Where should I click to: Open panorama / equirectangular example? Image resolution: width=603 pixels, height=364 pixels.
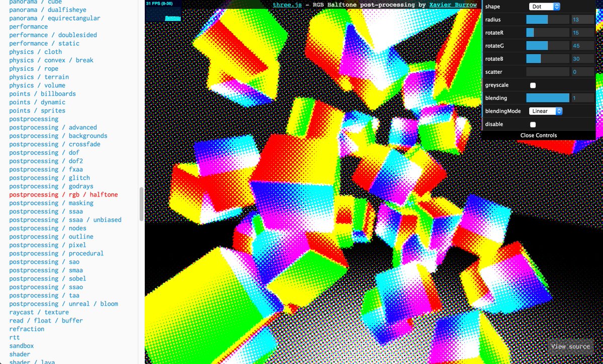54,18
